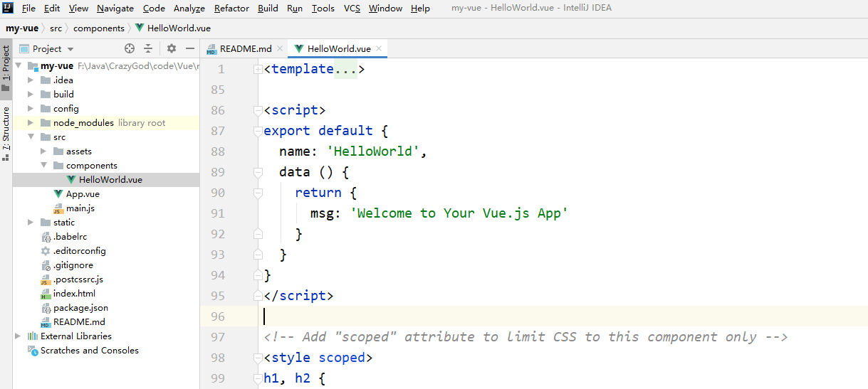Click the collapse all icon in Project panel
The image size is (868, 389).
[x=148, y=48]
